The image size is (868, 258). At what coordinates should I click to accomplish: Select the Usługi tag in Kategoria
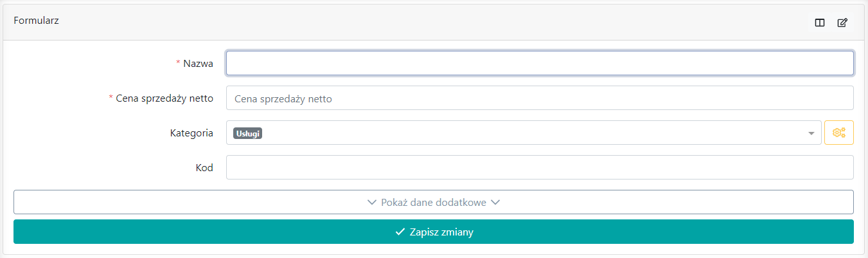tap(249, 133)
